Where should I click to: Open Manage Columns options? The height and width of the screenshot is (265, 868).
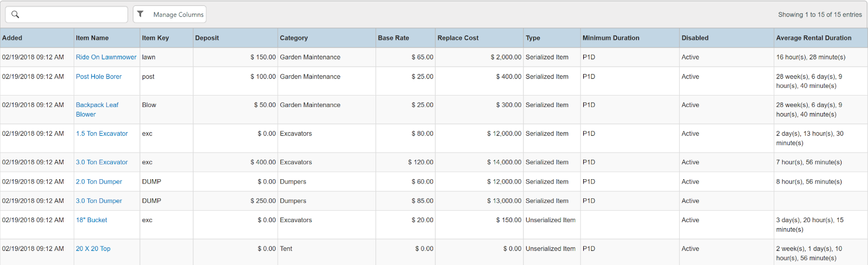click(178, 15)
